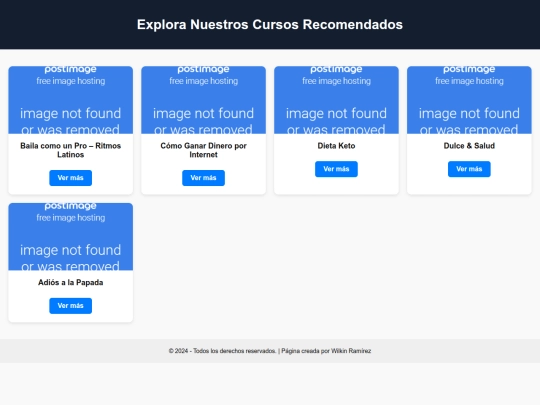Click the title 'Baila como un Pro – Ritmos Latinos'
Screen dimensions: 540x405
[x=71, y=150]
